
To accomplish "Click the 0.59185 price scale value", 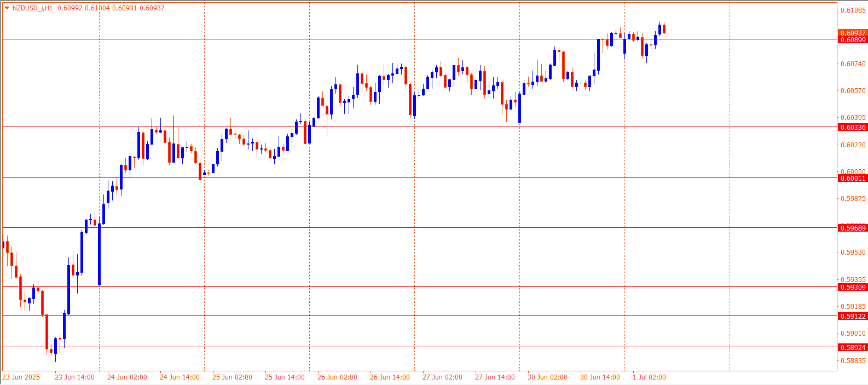I will click(x=853, y=307).
